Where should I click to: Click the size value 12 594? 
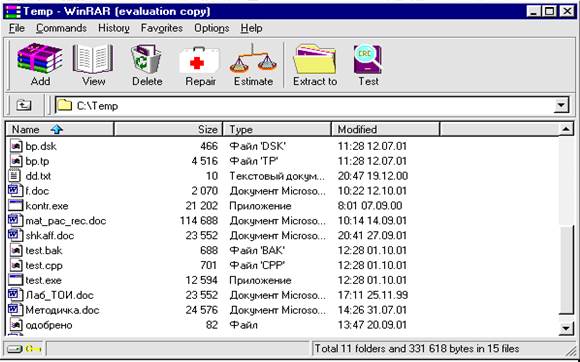point(202,280)
